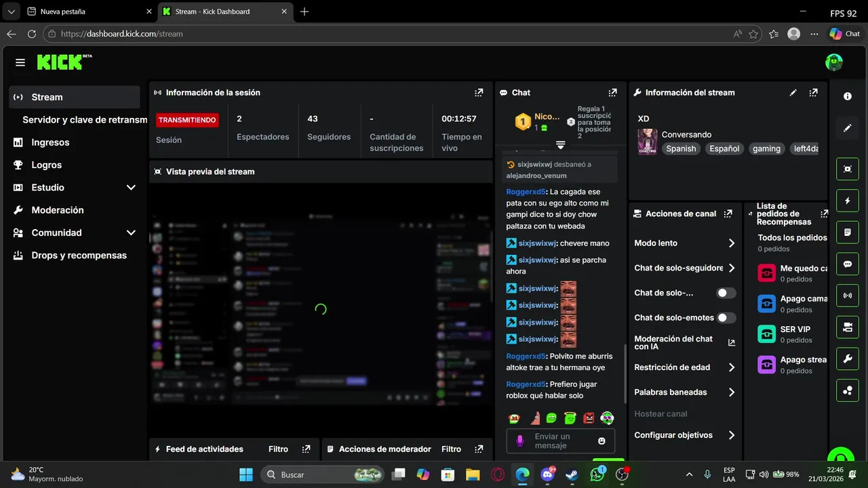This screenshot has height=488, width=868.
Task: Pop out the Lista de pedidos de Recompensas panel
Action: click(x=824, y=213)
